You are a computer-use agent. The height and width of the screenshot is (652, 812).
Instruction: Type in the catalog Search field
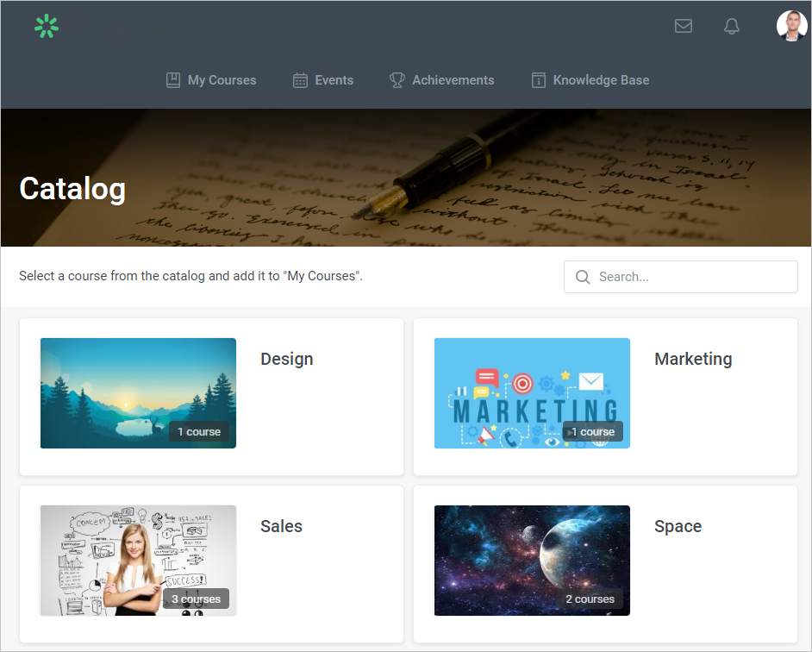point(690,277)
